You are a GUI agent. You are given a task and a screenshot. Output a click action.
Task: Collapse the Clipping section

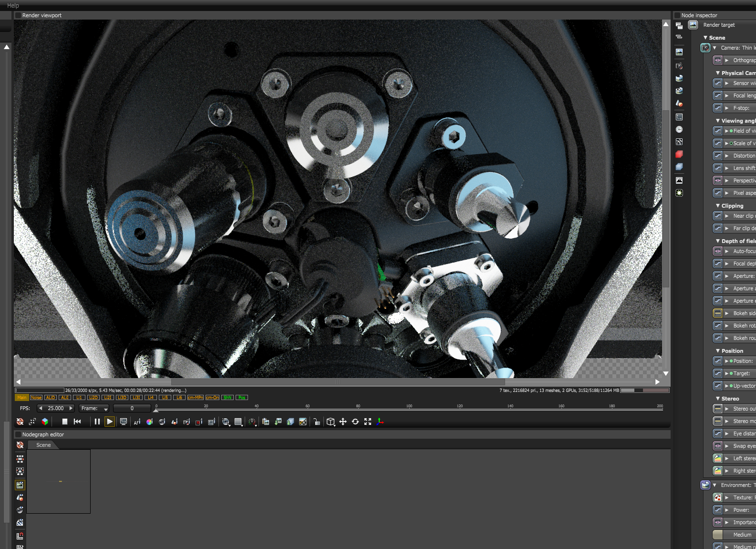(718, 206)
